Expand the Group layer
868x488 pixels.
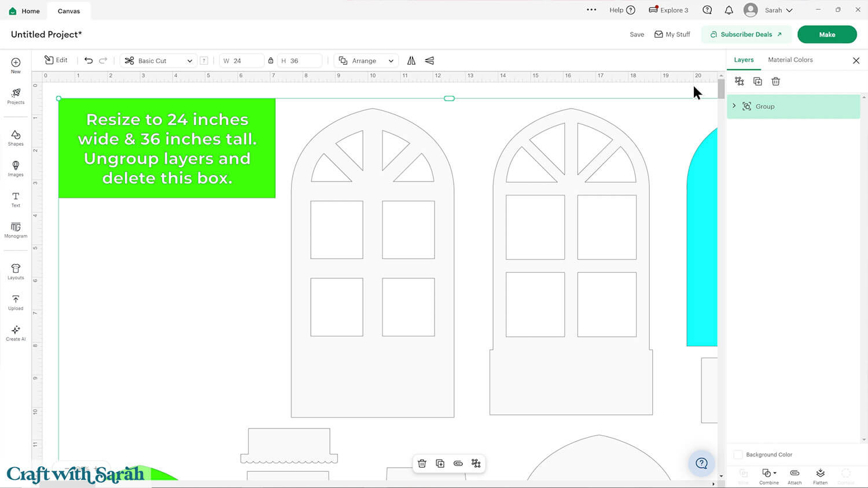[x=734, y=106]
